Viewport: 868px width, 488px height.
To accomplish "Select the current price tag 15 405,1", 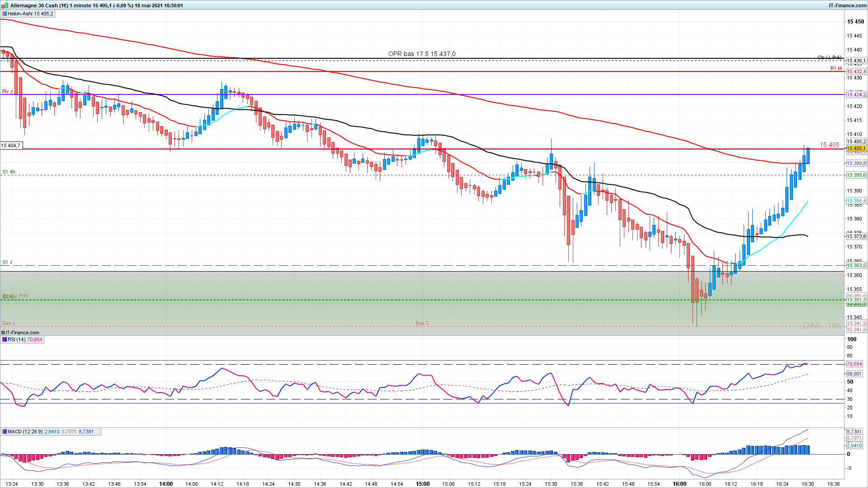I will (x=856, y=148).
